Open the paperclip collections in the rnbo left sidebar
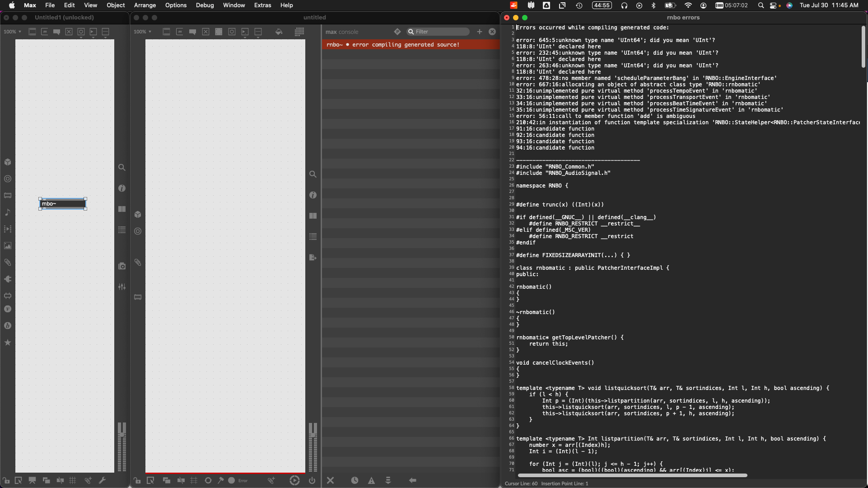868x488 pixels. click(138, 262)
